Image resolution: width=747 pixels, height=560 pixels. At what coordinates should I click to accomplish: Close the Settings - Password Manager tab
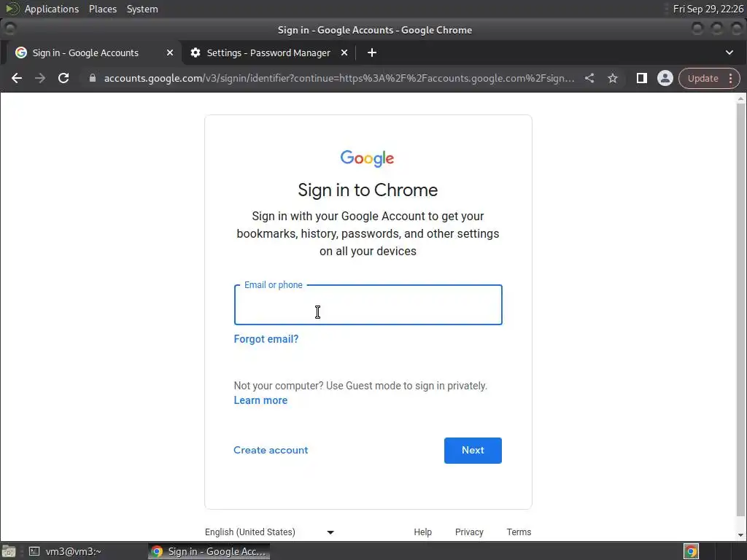point(344,52)
